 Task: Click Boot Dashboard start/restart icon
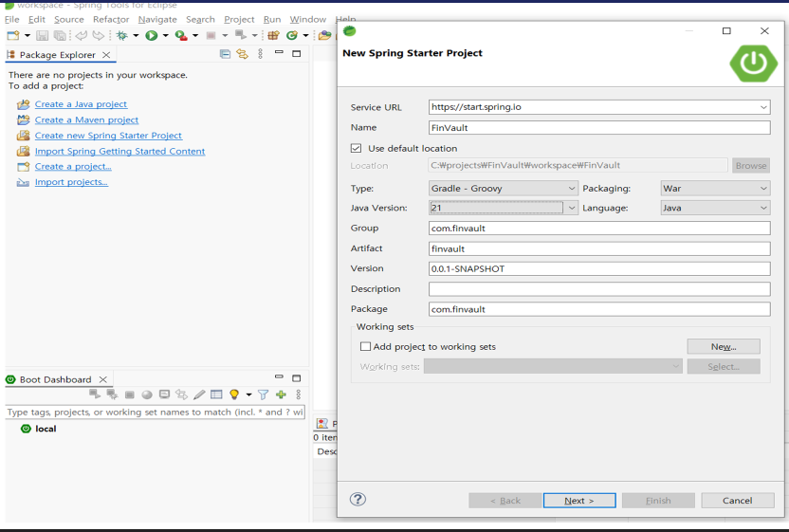(x=94, y=394)
